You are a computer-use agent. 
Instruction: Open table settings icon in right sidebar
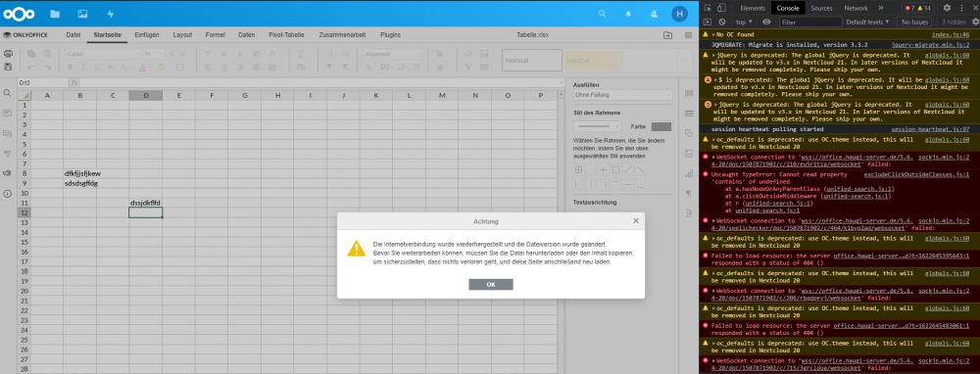tap(689, 113)
